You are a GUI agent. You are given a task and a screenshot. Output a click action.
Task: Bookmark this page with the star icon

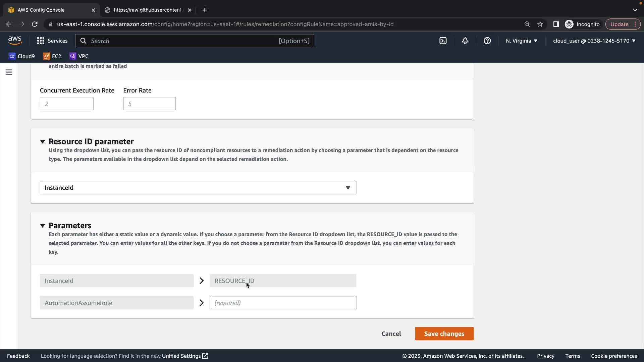point(540,24)
